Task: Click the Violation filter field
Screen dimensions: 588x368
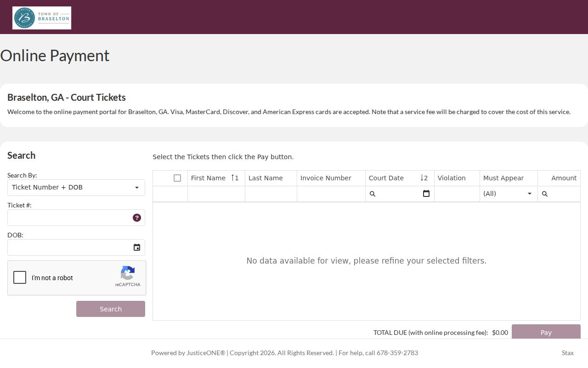Action: click(457, 194)
